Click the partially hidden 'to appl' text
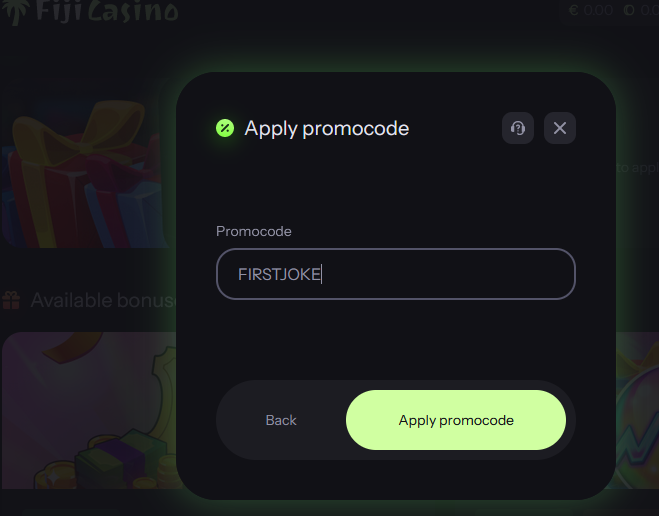659x516 pixels. coord(637,168)
